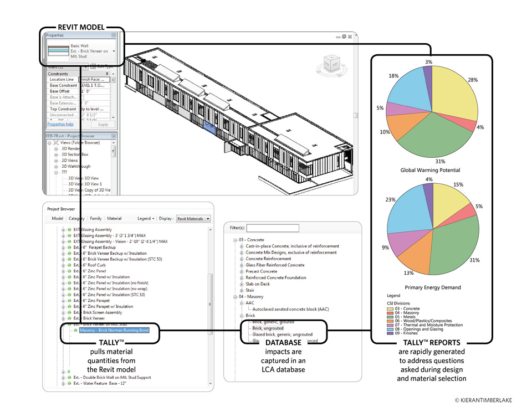Click green icon beside Brick Screen Assembly
This screenshot has height=407, width=532.
point(70,312)
